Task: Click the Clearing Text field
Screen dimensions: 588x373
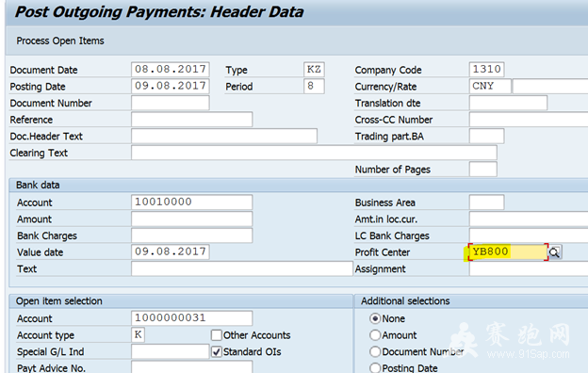Action: [314, 153]
